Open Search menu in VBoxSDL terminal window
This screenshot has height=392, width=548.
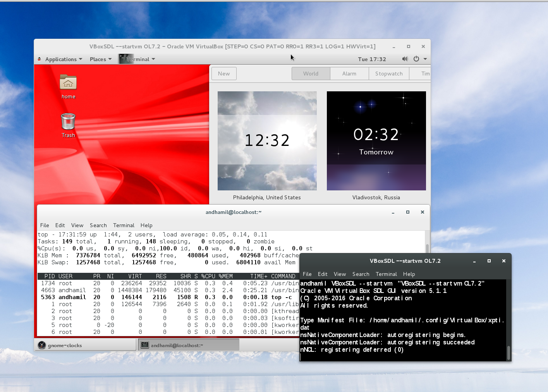361,274
